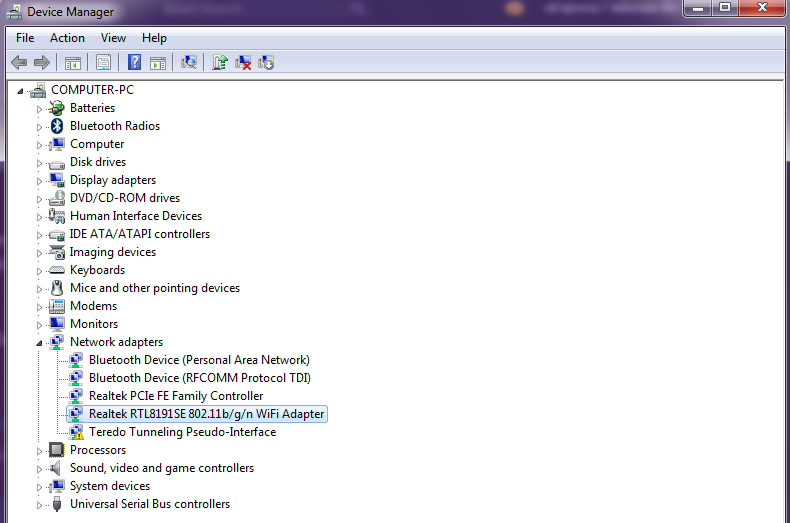This screenshot has width=790, height=523.
Task: Click Show/Hide Console Tree toolbar icon
Action: tap(73, 63)
